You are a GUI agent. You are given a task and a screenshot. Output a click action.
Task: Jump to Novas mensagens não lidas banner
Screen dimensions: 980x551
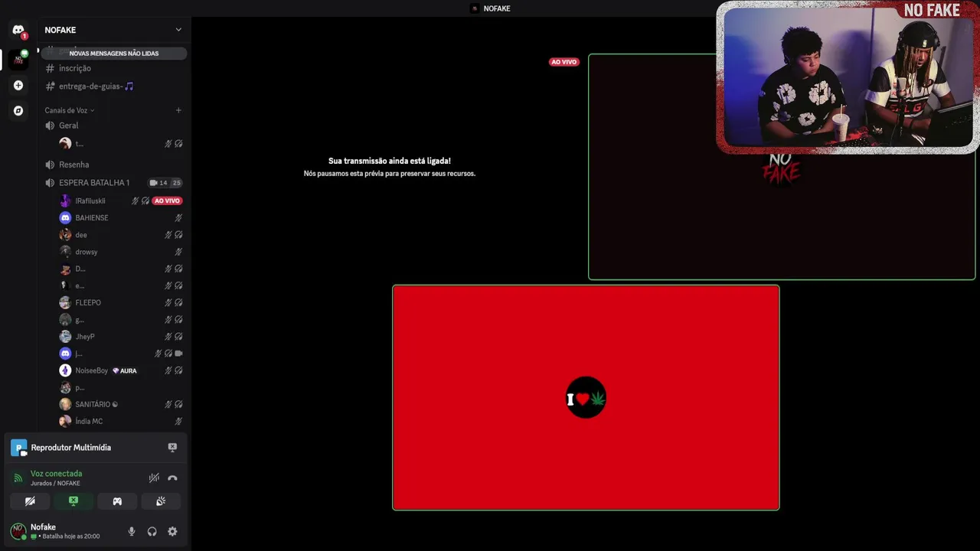pos(114,54)
